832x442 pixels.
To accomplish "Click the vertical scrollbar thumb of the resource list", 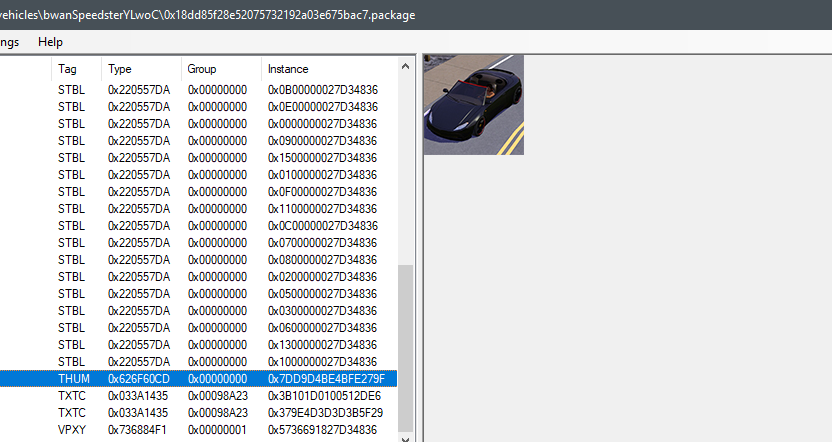I will click(x=405, y=348).
